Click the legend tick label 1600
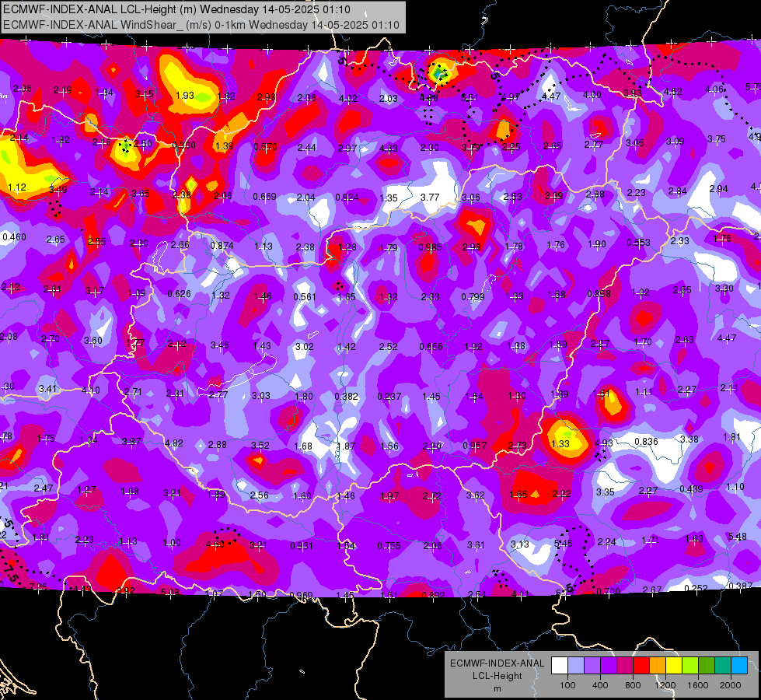This screenshot has height=700, width=761. point(698,685)
